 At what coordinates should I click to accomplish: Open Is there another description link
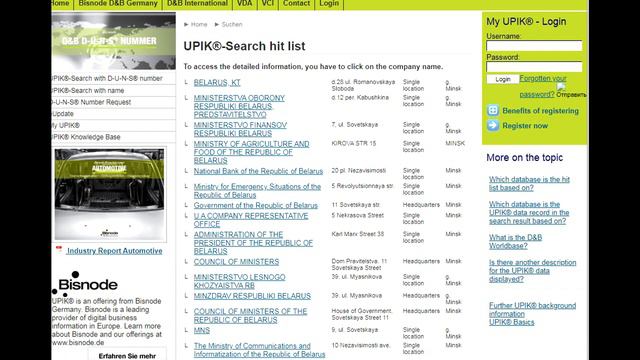pyautogui.click(x=533, y=271)
